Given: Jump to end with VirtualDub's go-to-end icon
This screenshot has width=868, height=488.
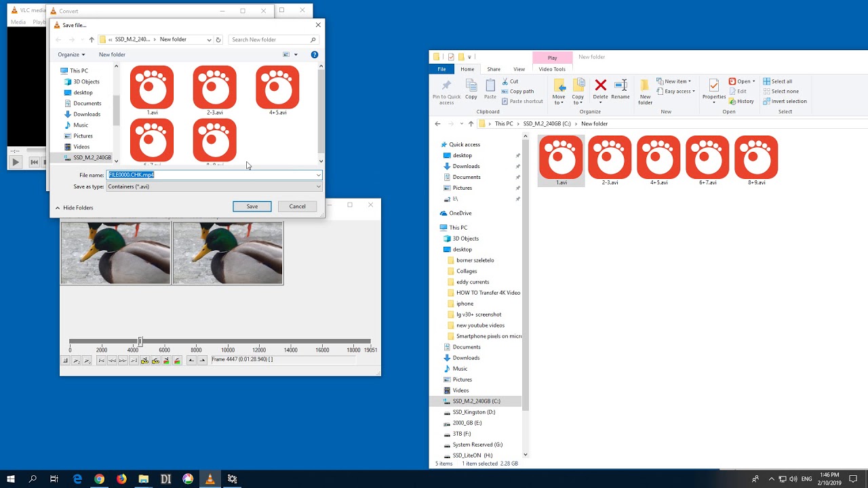Looking at the screenshot, I should [134, 361].
